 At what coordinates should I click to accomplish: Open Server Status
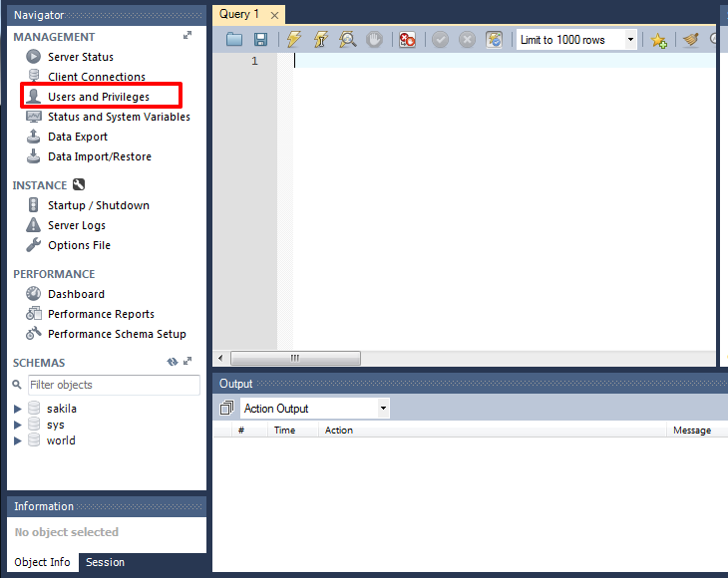click(x=81, y=57)
